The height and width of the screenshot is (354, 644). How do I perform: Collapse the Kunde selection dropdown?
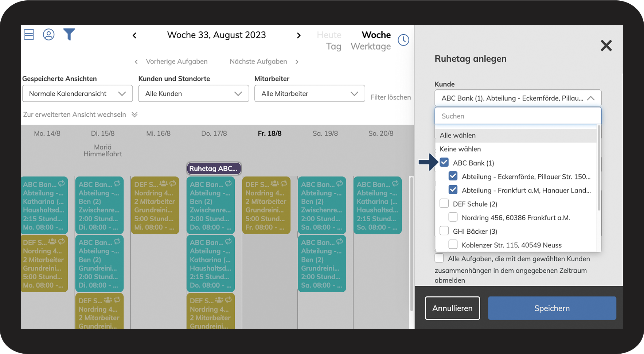pyautogui.click(x=518, y=98)
